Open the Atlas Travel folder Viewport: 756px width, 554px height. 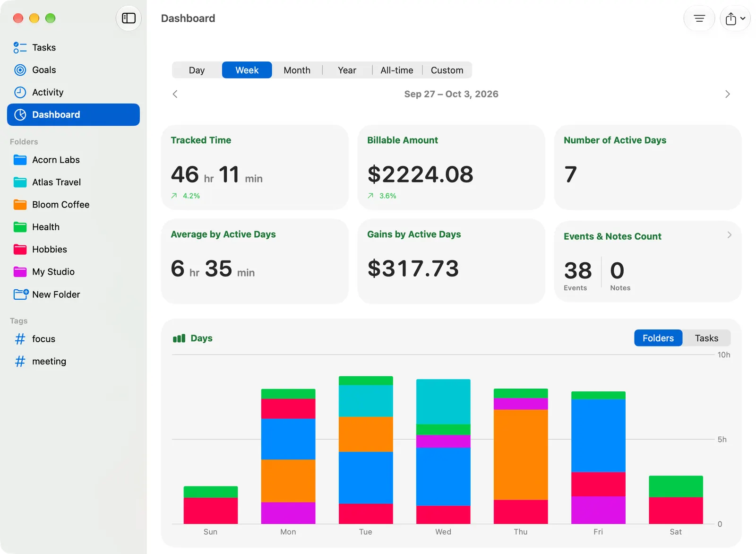[73, 182]
